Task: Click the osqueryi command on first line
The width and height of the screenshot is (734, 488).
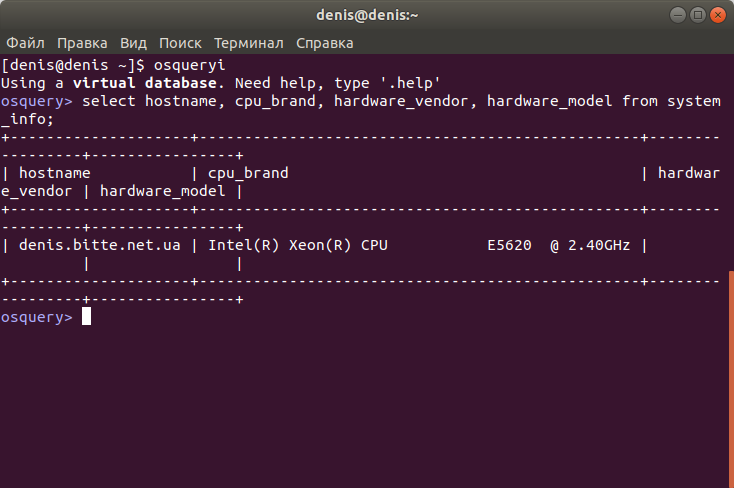Action: 190,65
